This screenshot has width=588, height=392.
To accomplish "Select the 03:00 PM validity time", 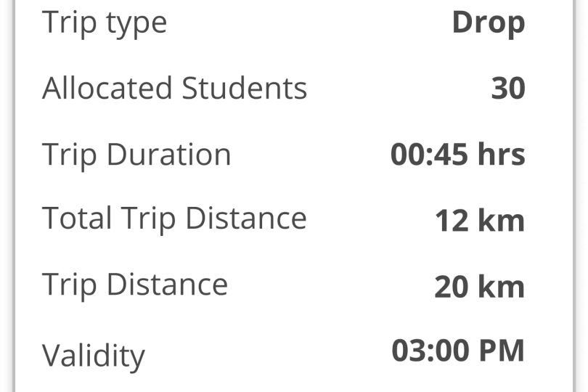I will pyautogui.click(x=457, y=351).
